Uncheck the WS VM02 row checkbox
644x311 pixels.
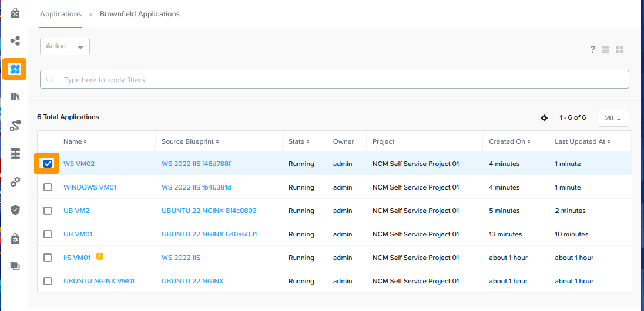pos(48,164)
